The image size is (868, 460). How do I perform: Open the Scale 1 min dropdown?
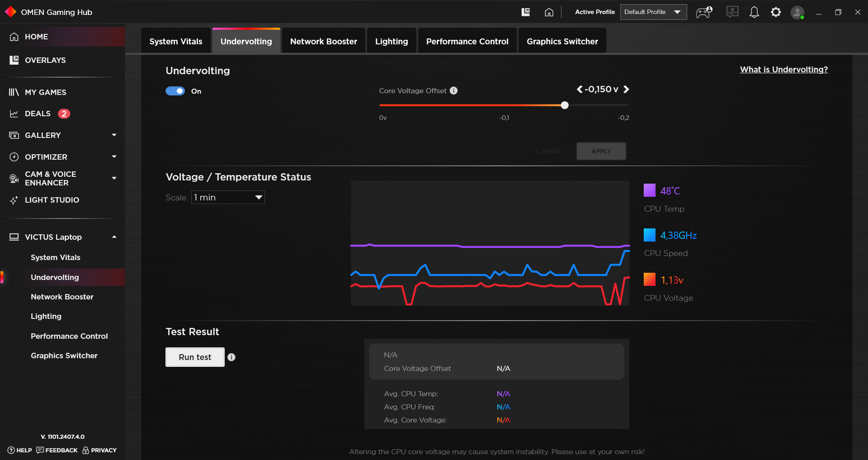[228, 197]
